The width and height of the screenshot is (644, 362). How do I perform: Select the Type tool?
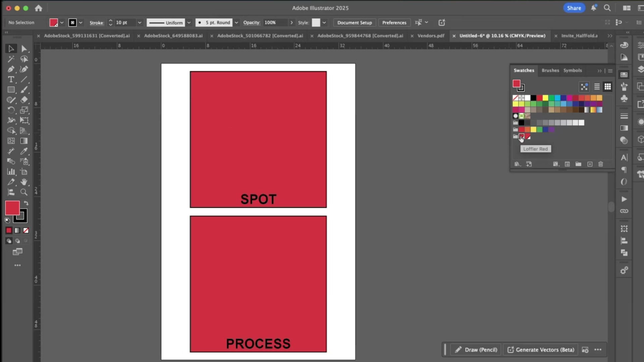[11, 79]
